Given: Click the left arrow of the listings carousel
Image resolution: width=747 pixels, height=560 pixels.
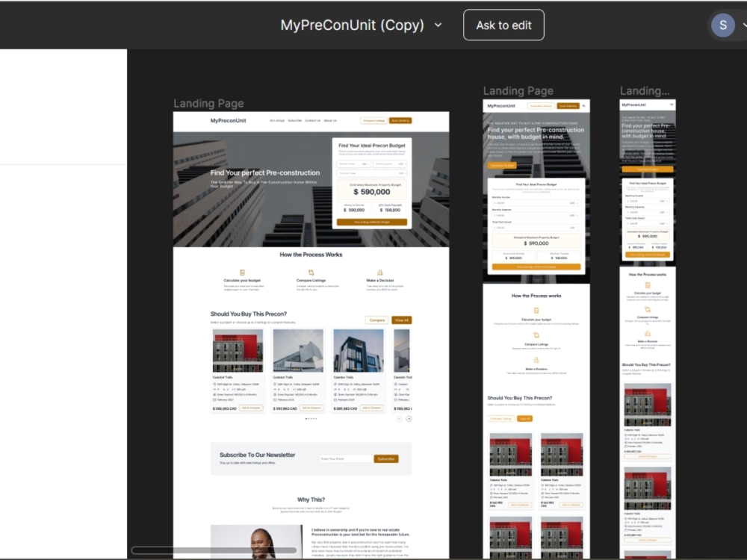Looking at the screenshot, I should point(400,418).
